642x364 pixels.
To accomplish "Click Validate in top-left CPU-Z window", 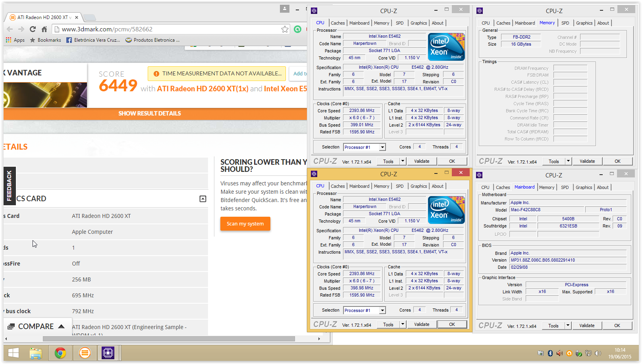I will pos(422,161).
